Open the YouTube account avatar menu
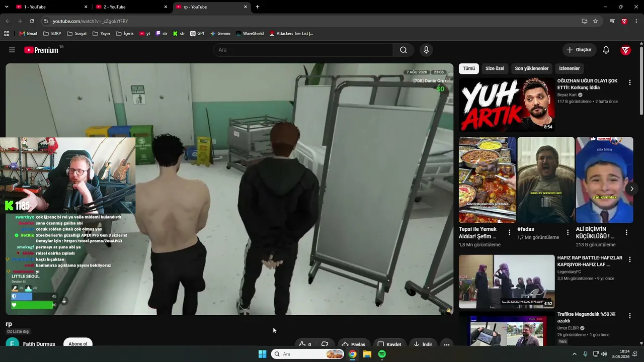644x362 pixels. 626,50
